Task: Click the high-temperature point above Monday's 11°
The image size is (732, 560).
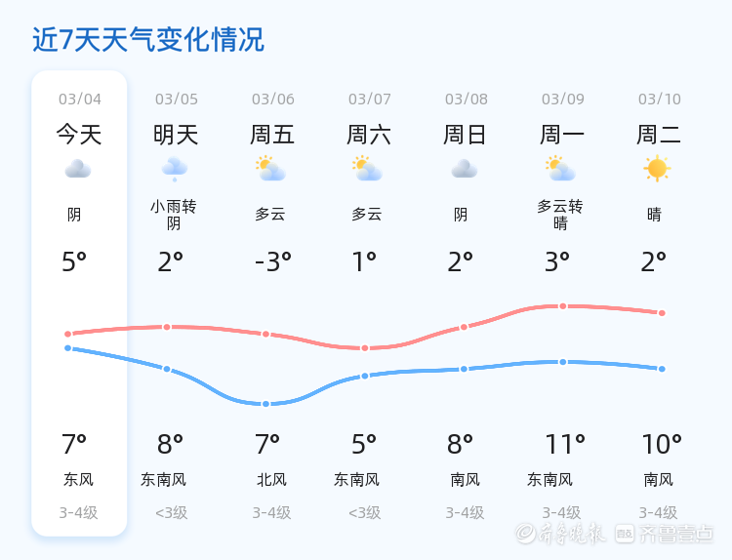Action: pos(563,306)
